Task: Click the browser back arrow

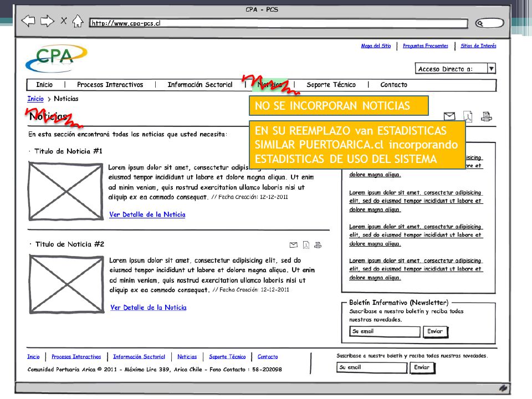Action: tap(28, 21)
